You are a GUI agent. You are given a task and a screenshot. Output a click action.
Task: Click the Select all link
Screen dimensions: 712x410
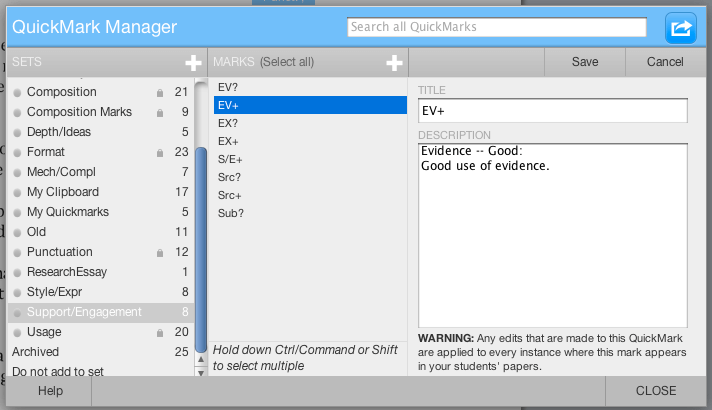point(287,62)
